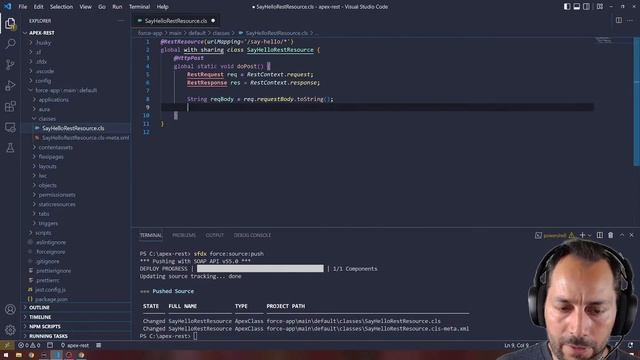Viewport: 640px width, 360px height.
Task: Open the Extensions view icon
Action: [x=10, y=106]
